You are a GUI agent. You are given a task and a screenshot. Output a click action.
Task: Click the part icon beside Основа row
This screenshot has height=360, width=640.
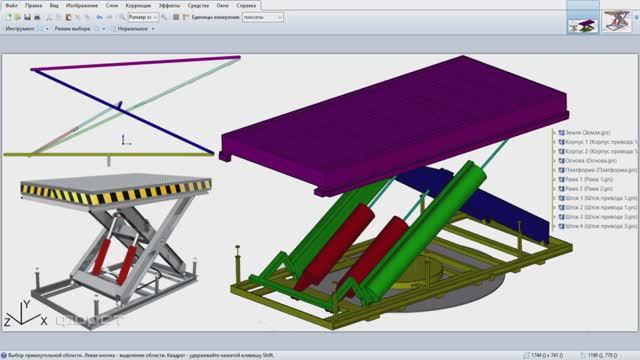pyautogui.click(x=561, y=161)
